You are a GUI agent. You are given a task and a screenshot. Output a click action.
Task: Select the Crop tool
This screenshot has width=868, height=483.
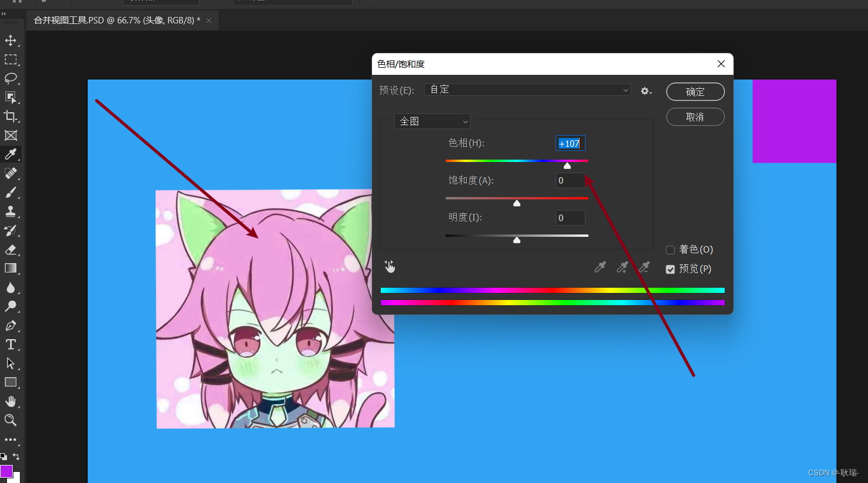coord(12,116)
